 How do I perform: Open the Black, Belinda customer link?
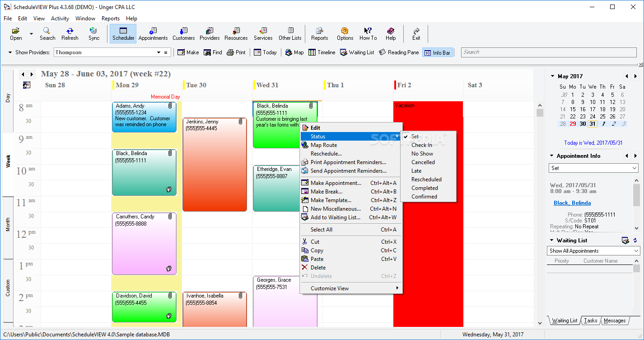[572, 203]
